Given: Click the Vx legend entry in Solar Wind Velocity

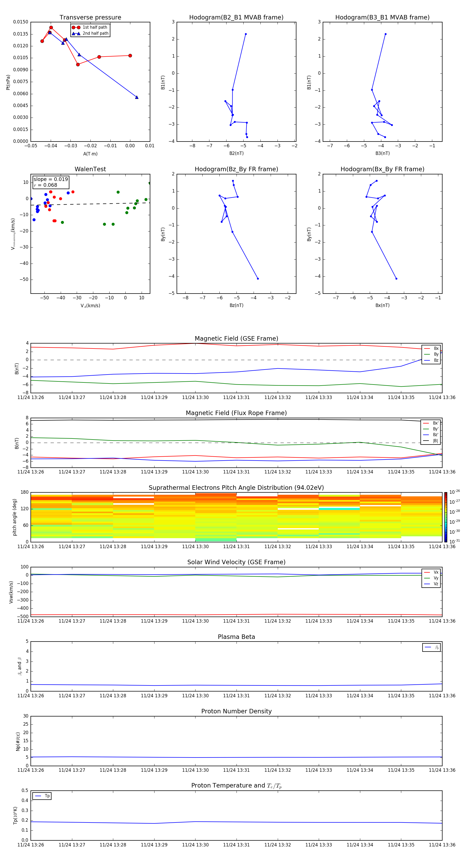Looking at the screenshot, I should (431, 572).
